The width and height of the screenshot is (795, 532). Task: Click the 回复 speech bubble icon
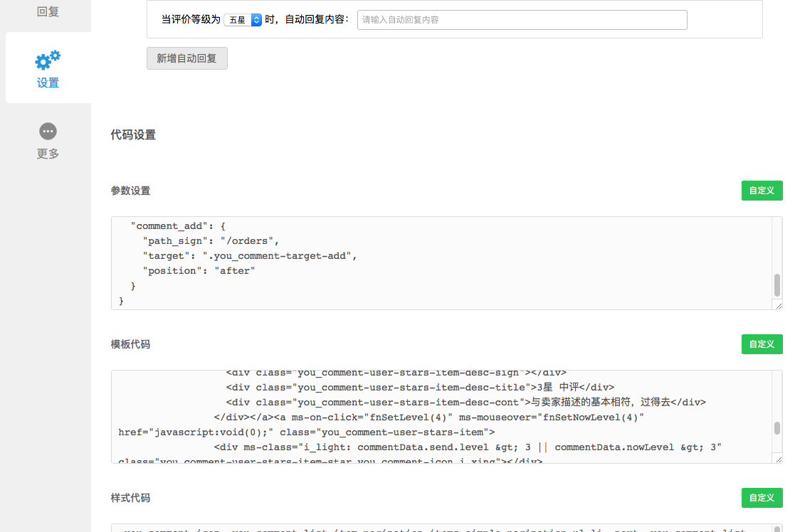coord(47,11)
